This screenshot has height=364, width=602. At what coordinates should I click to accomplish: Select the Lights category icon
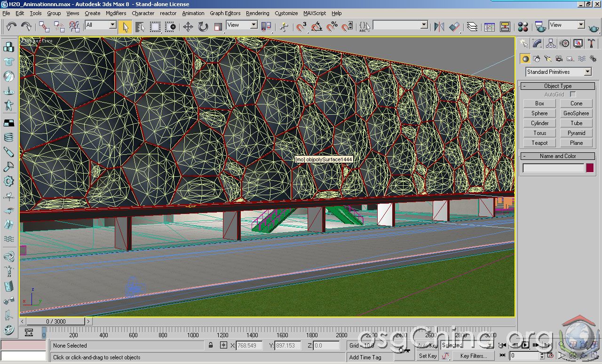tap(547, 59)
